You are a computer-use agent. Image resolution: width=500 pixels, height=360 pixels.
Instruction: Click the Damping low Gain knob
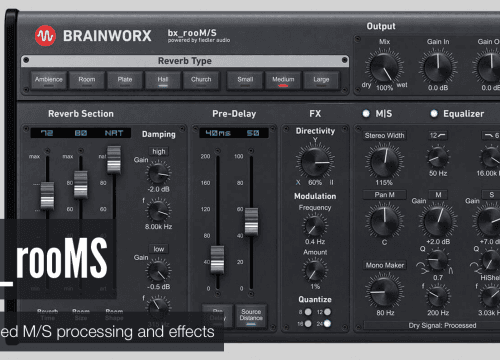(x=158, y=271)
